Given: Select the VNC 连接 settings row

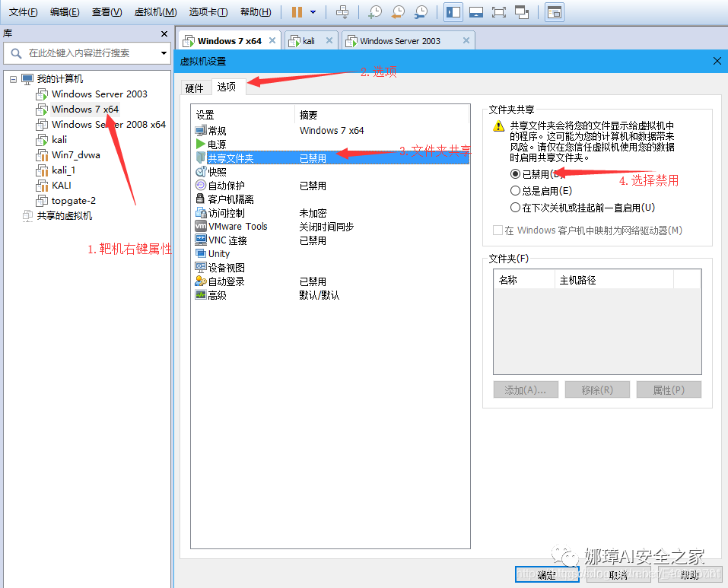Looking at the screenshot, I should coord(332,240).
